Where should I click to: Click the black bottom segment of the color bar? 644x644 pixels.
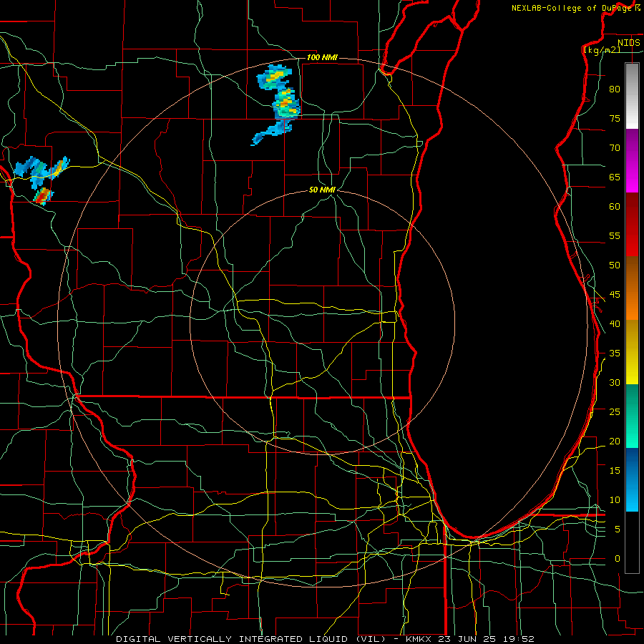click(632, 542)
